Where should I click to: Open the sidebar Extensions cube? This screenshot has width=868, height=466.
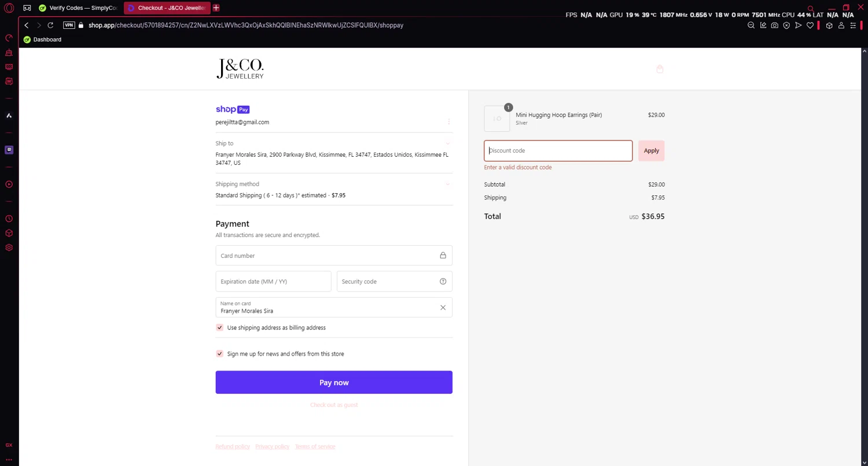[x=9, y=234]
